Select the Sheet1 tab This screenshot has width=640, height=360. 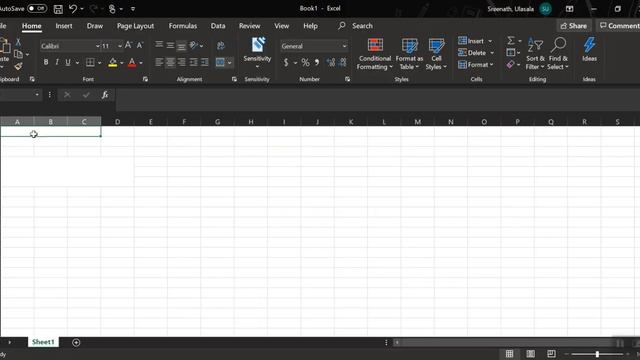tap(43, 342)
